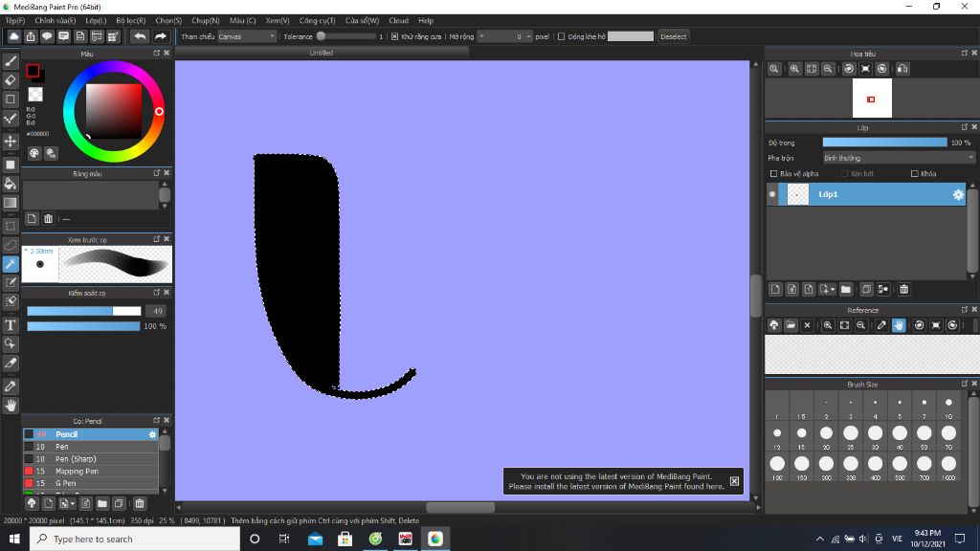Toggle visibility of Lớp1 layer
This screenshot has width=980, height=551.
click(772, 194)
